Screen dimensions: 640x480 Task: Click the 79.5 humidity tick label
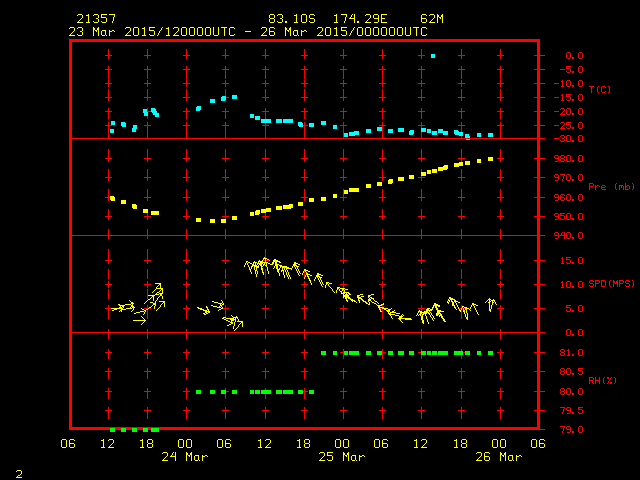(571, 411)
